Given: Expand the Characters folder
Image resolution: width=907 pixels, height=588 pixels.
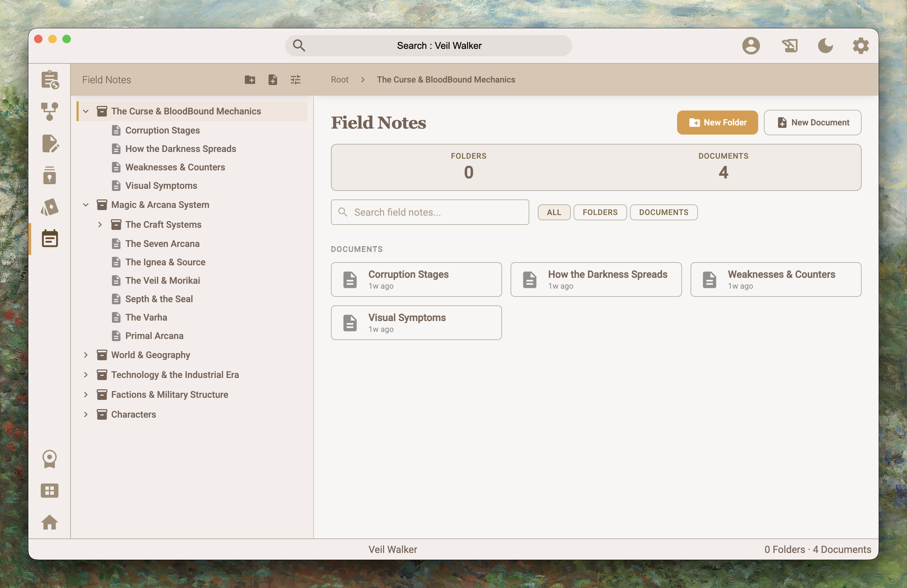Looking at the screenshot, I should pyautogui.click(x=85, y=414).
